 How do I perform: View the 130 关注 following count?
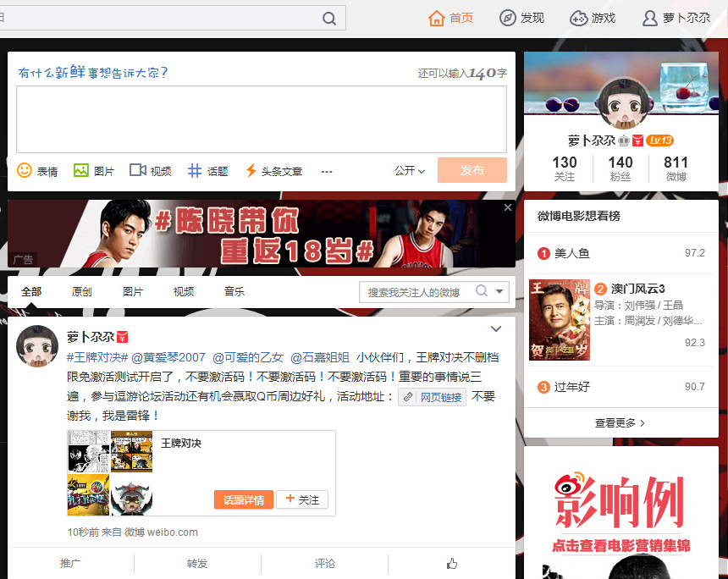pyautogui.click(x=565, y=168)
